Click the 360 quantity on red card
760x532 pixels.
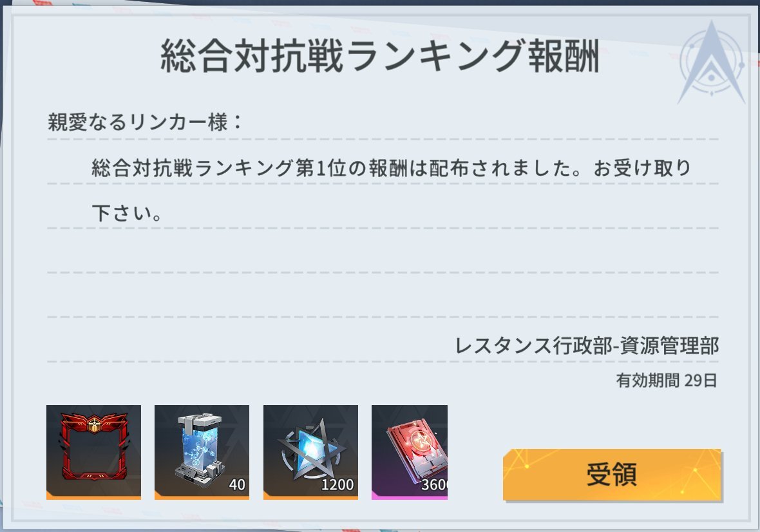pos(434,484)
